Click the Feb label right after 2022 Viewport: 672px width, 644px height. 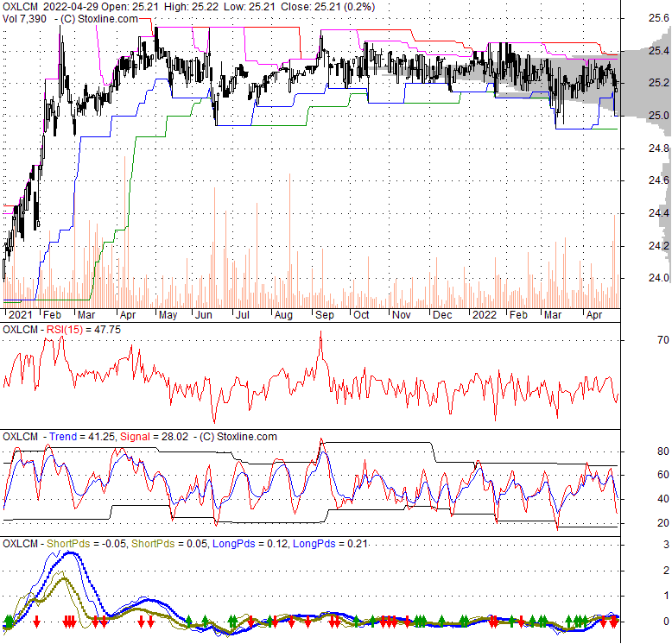click(x=518, y=315)
